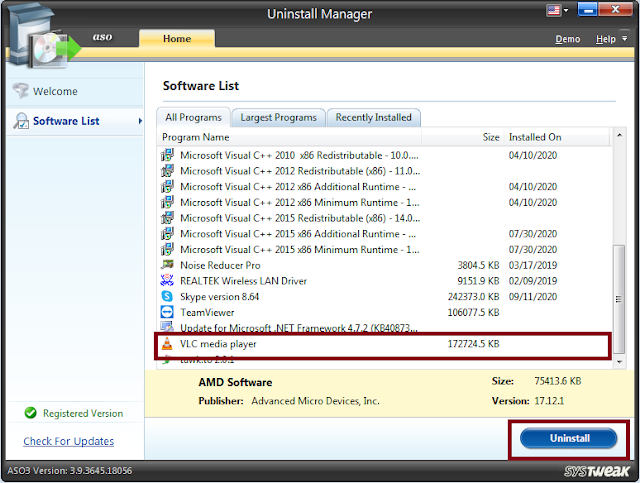Viewport: 640px width, 483px height.
Task: Click icon of Visual C++ 2015 x86 Minimum Runtime
Action: click(x=167, y=249)
